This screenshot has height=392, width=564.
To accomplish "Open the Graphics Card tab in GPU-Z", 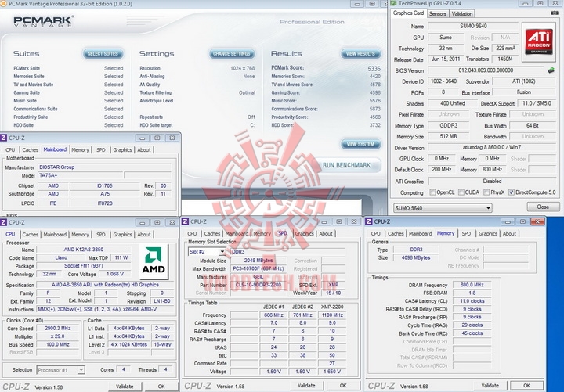I will click(408, 13).
